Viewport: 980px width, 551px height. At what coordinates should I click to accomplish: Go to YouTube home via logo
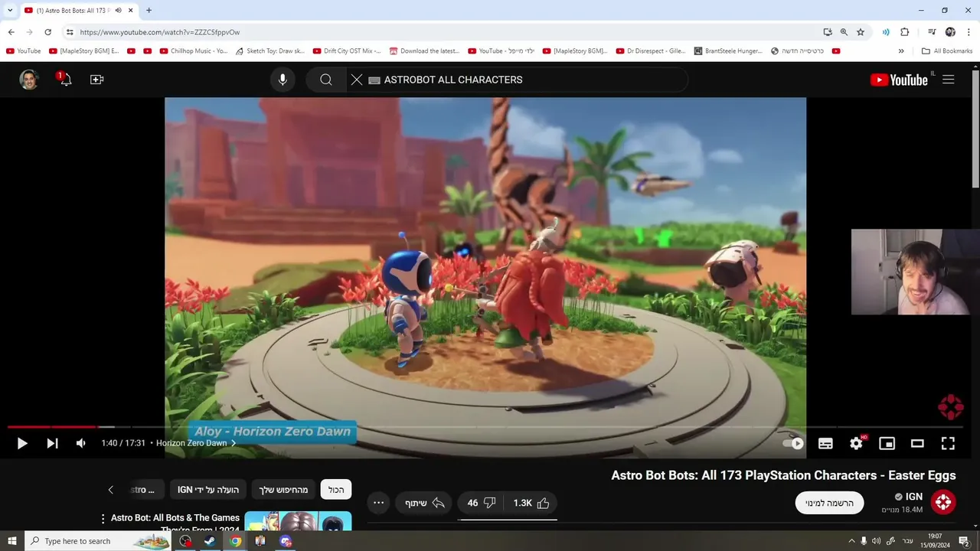click(x=900, y=80)
